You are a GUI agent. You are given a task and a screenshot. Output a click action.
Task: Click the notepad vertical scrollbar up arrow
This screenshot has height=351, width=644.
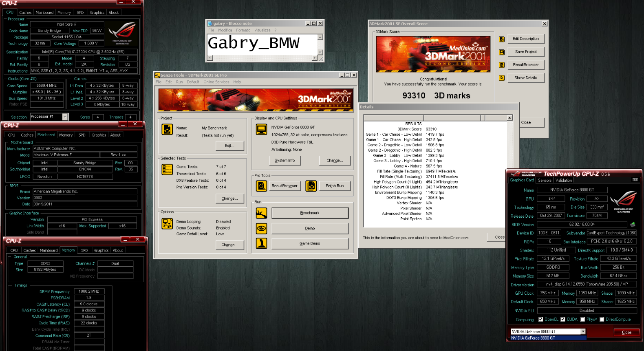[x=320, y=37]
